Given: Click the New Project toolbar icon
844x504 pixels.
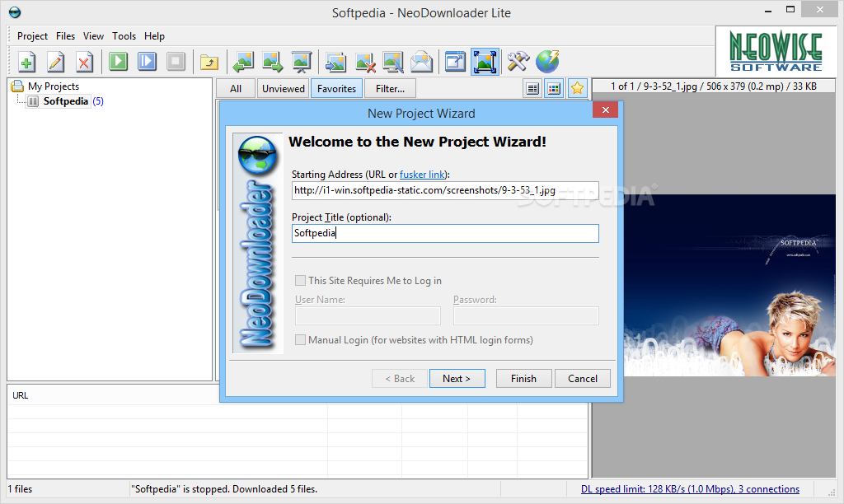Looking at the screenshot, I should pyautogui.click(x=26, y=61).
